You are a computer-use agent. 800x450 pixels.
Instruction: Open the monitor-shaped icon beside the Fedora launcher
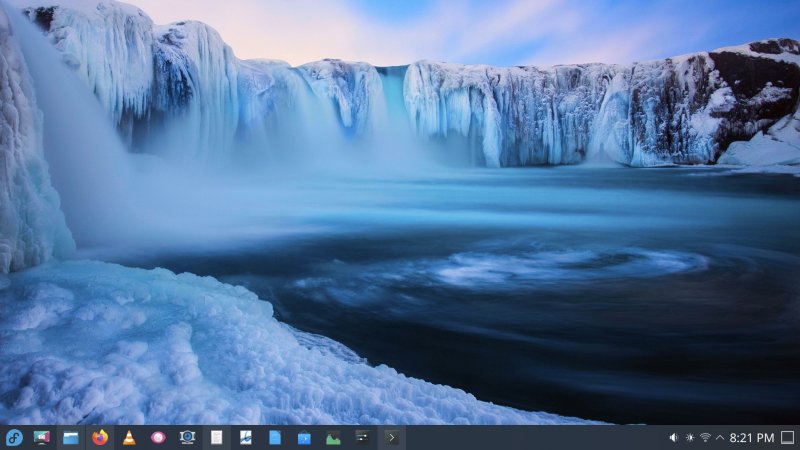pos(42,438)
